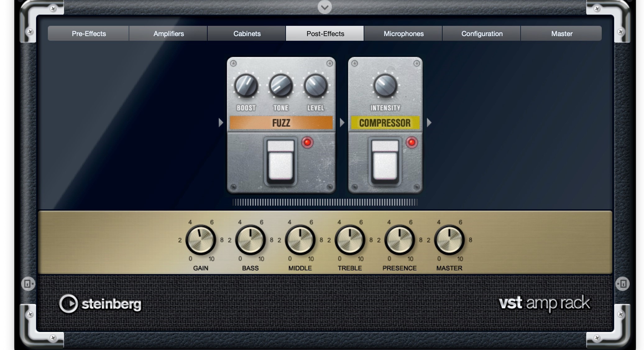Open the Microphones tab
The height and width of the screenshot is (350, 644).
pos(403,34)
